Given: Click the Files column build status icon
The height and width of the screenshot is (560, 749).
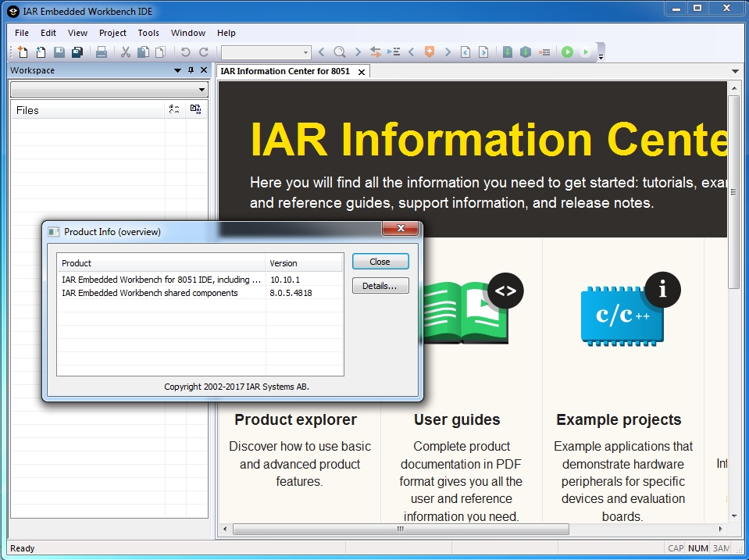Looking at the screenshot, I should [195, 109].
